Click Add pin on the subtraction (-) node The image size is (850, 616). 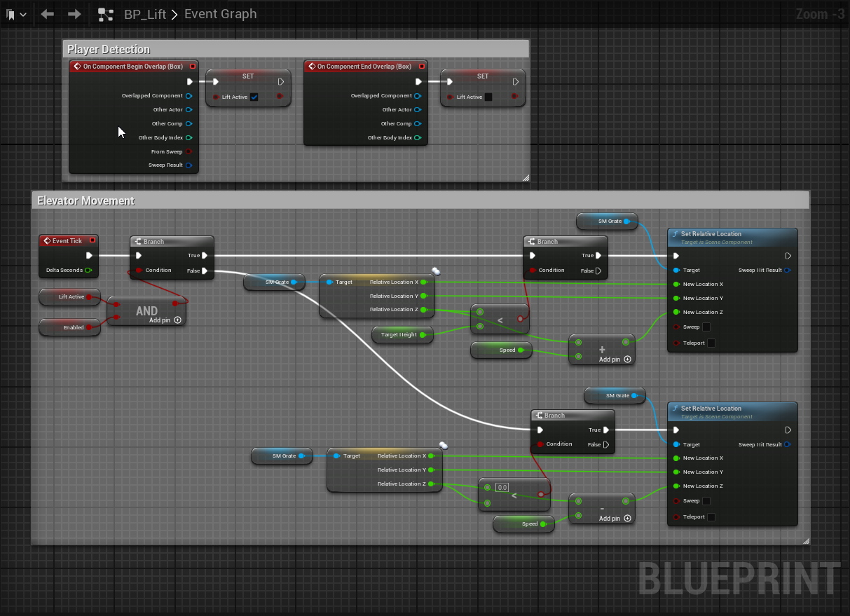615,519
